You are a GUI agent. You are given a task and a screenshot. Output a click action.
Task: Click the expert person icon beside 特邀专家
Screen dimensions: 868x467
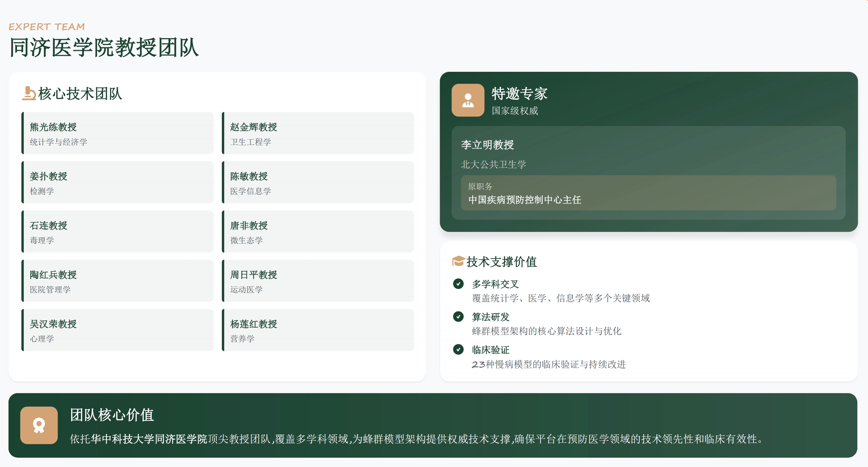468,100
